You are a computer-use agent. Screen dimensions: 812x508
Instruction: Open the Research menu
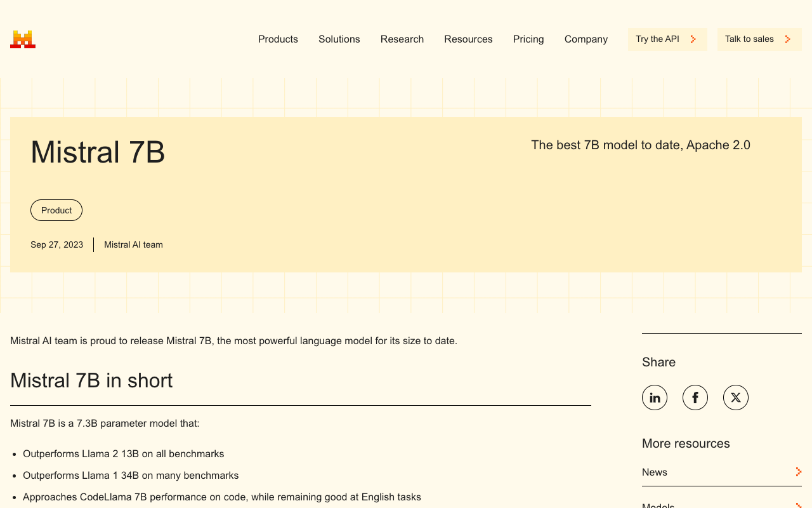(402, 39)
